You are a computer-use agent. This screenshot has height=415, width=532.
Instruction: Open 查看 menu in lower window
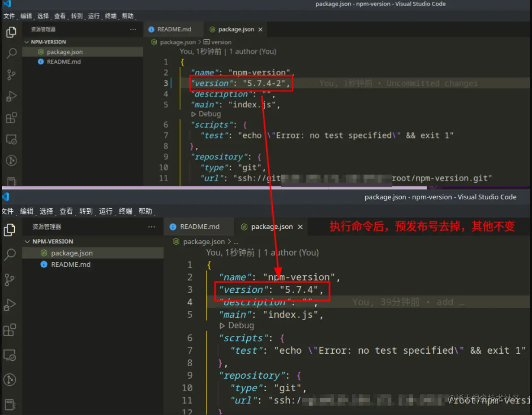click(66, 211)
